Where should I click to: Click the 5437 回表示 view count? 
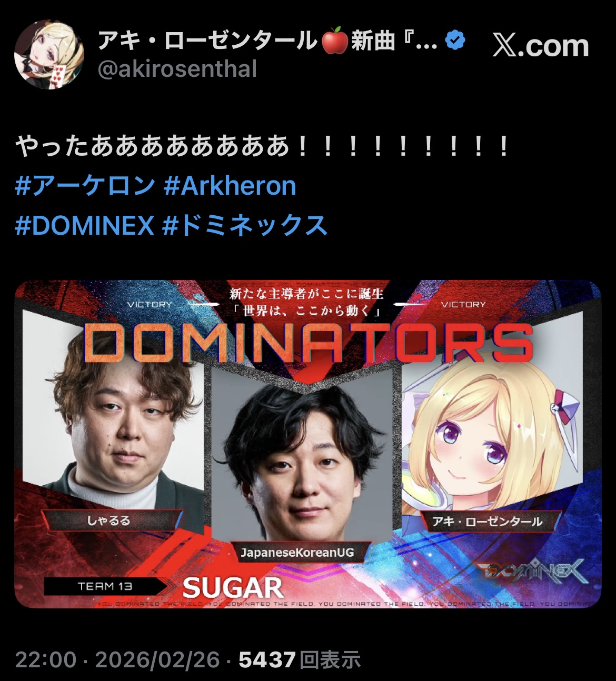300,659
